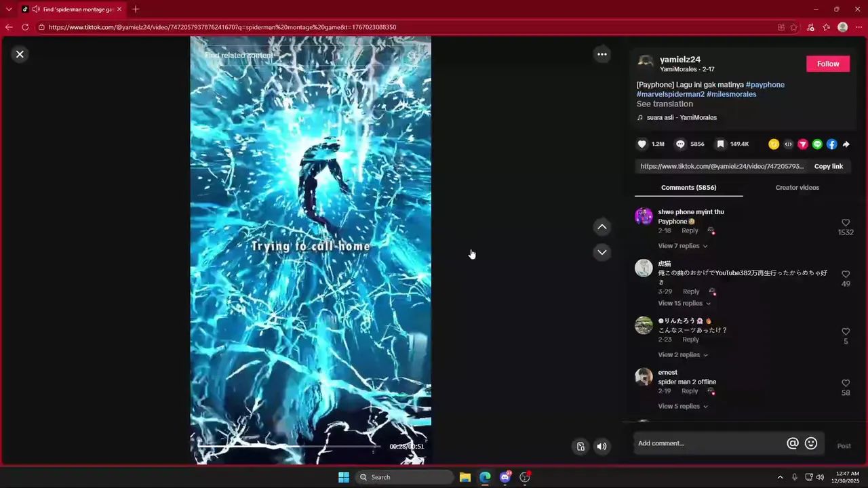Image resolution: width=868 pixels, height=488 pixels.
Task: Share to LINE green icon
Action: pos(817,144)
